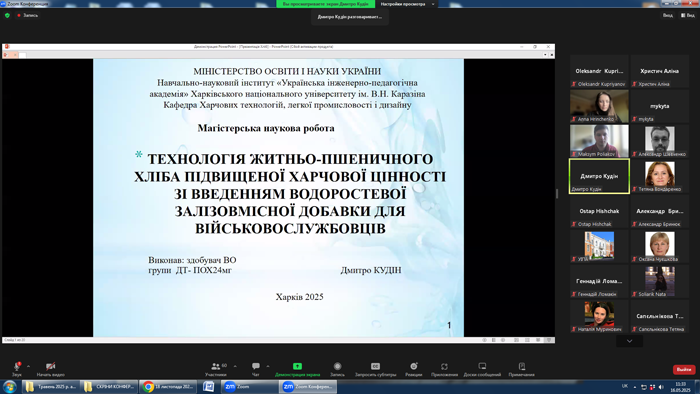700x394 pixels.
Task: Click Харків 2025 text on slide
Action: [x=299, y=297]
